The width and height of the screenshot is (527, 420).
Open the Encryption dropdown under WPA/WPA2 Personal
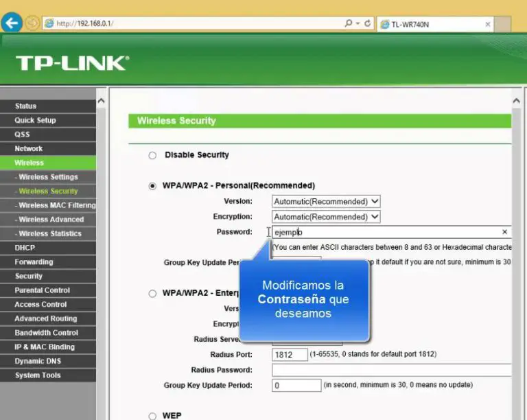(x=326, y=217)
